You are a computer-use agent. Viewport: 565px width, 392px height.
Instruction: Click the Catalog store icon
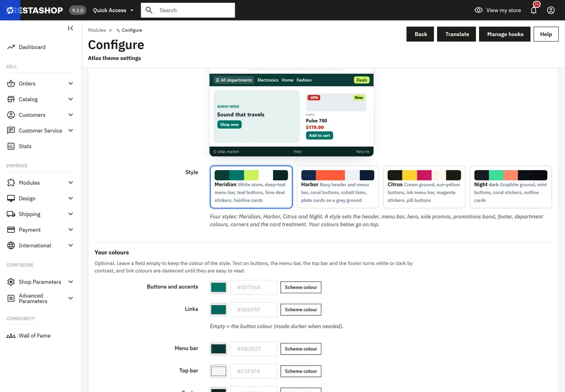[11, 99]
